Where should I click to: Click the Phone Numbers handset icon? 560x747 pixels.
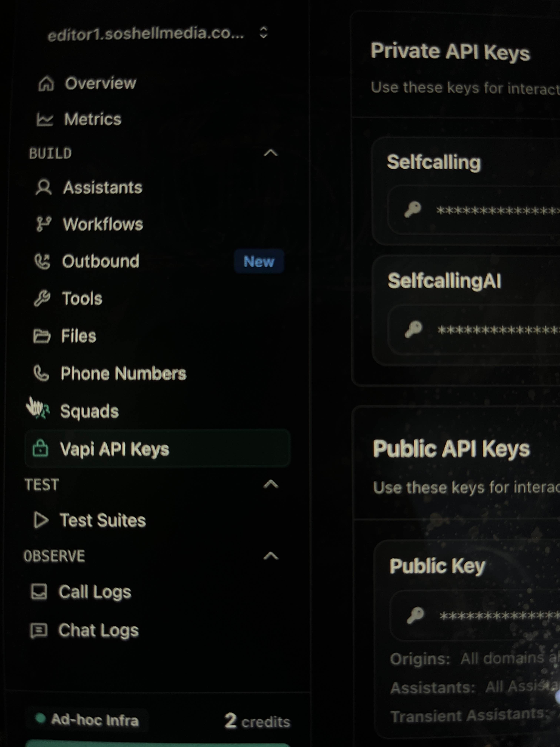click(x=41, y=373)
